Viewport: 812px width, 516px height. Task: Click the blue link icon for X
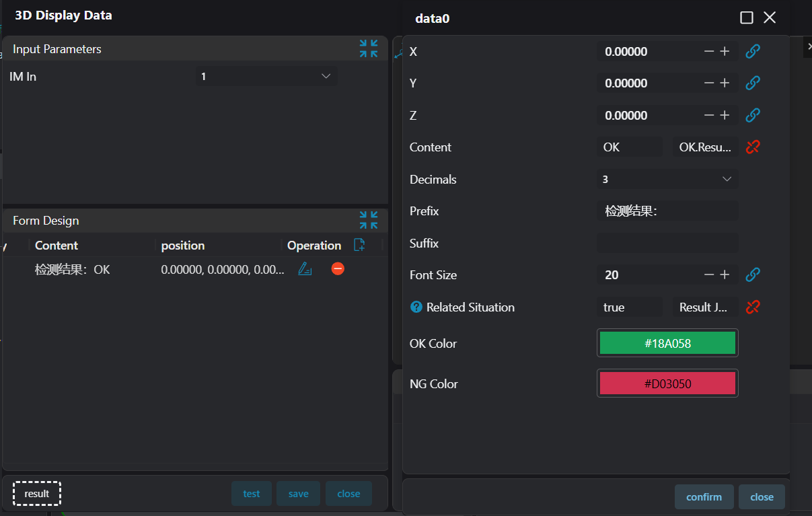[753, 51]
